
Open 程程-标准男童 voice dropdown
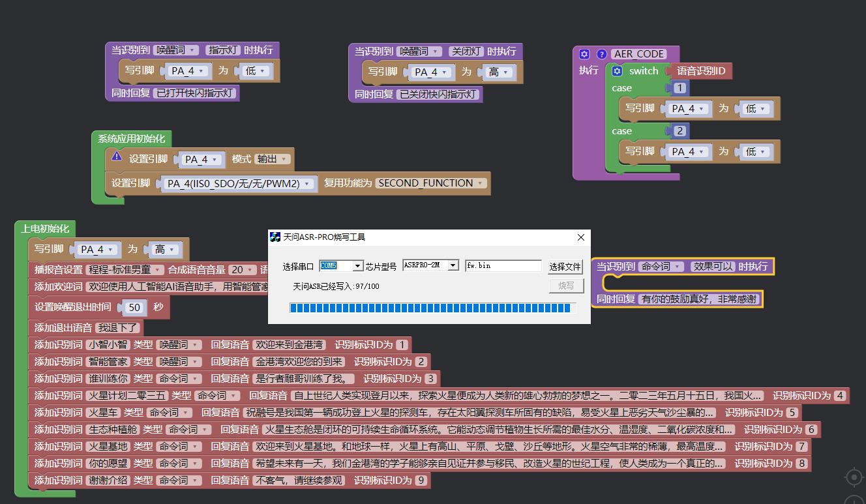(x=125, y=269)
